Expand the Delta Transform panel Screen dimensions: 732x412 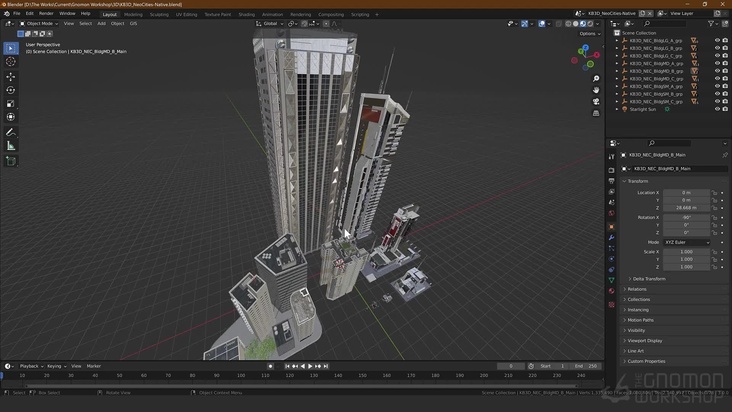point(648,279)
